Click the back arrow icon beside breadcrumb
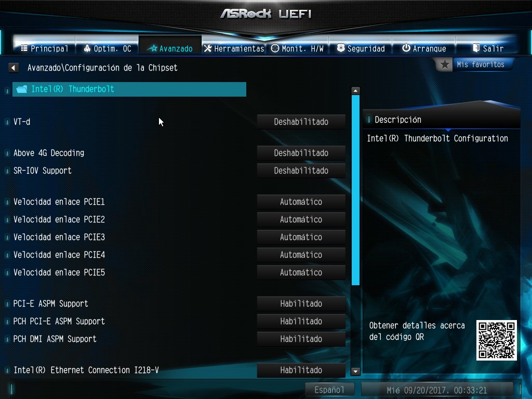The height and width of the screenshot is (399, 532). pos(13,68)
